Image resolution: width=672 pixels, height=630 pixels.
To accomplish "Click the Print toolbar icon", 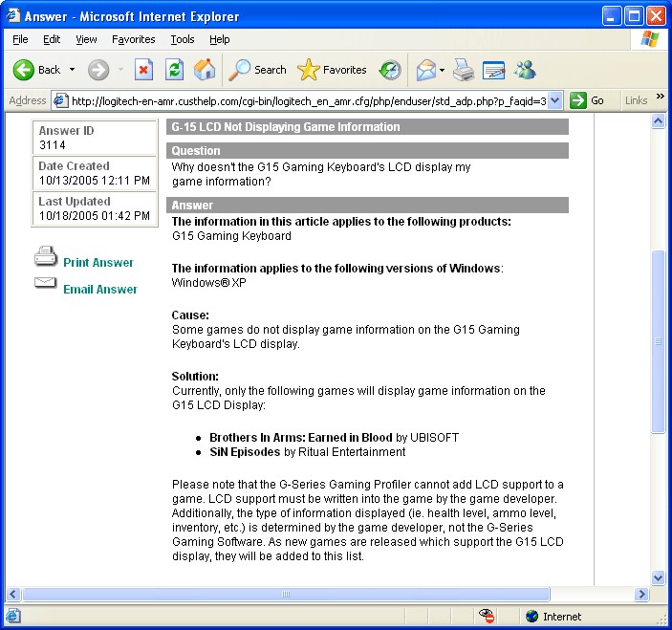I will (x=464, y=70).
